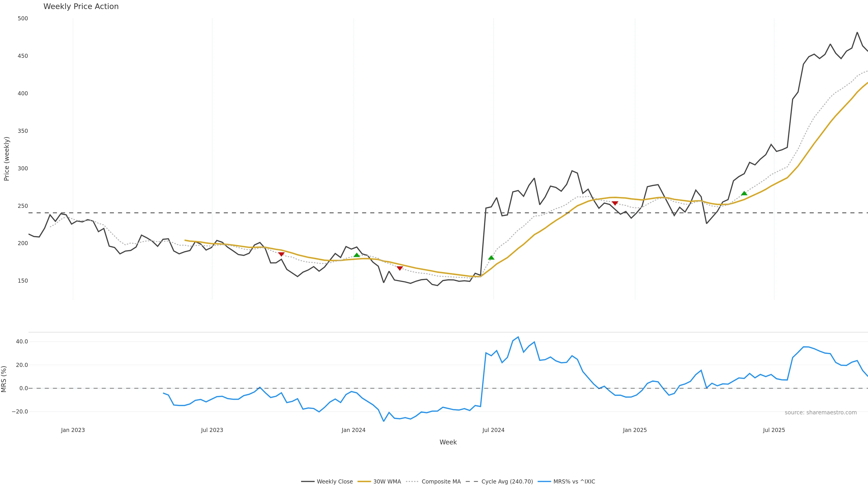Click the Week x-axis title
The height and width of the screenshot is (488, 868).
(x=448, y=442)
